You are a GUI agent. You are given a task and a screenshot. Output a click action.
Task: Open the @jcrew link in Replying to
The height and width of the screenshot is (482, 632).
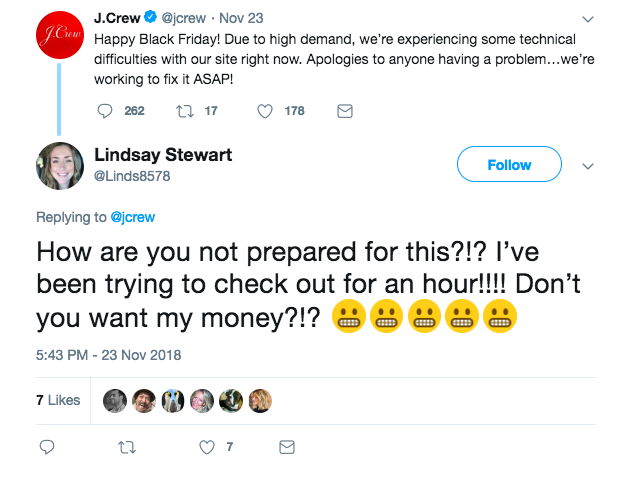pyautogui.click(x=133, y=217)
